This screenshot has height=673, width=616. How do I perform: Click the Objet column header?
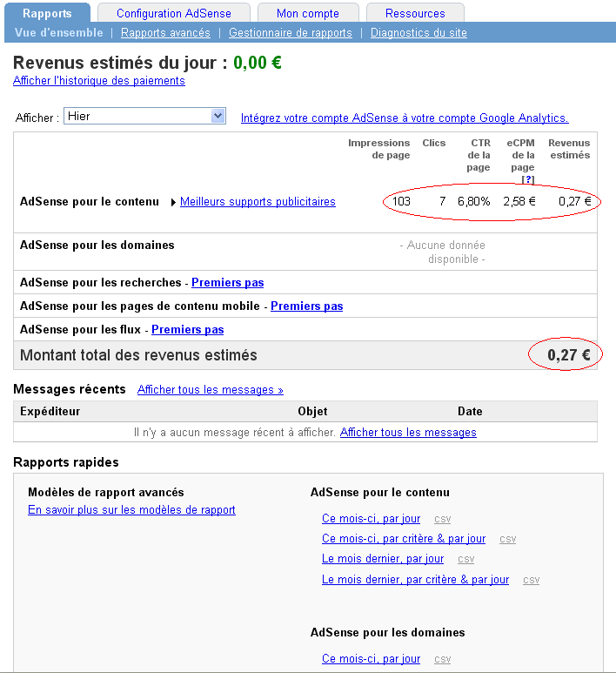(x=312, y=411)
